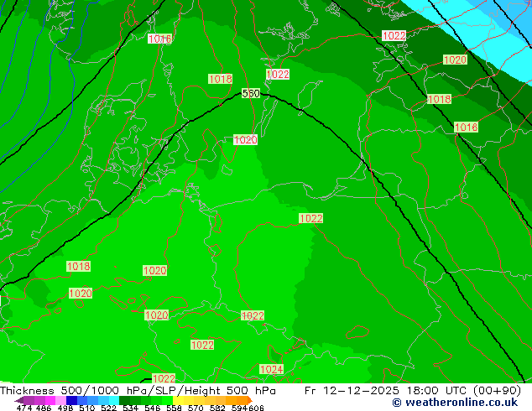The image size is (532, 411).
Task: Click the 510 legend value
Action: 87,408
